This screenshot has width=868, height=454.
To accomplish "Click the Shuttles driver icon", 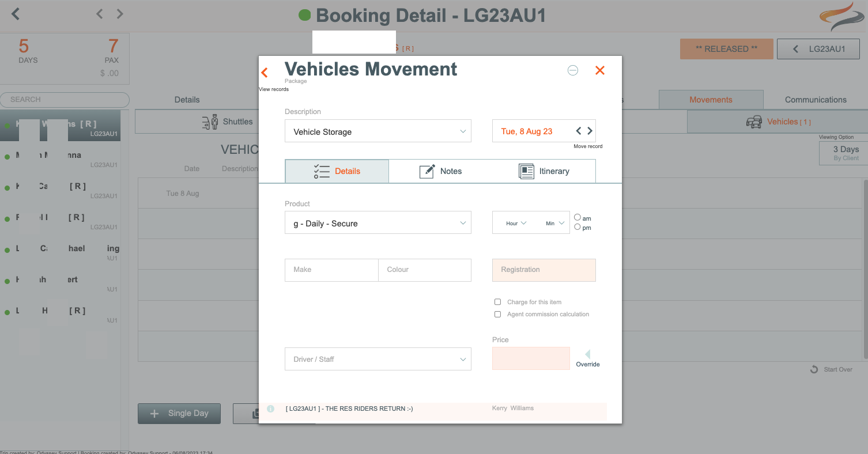I will click(x=210, y=122).
